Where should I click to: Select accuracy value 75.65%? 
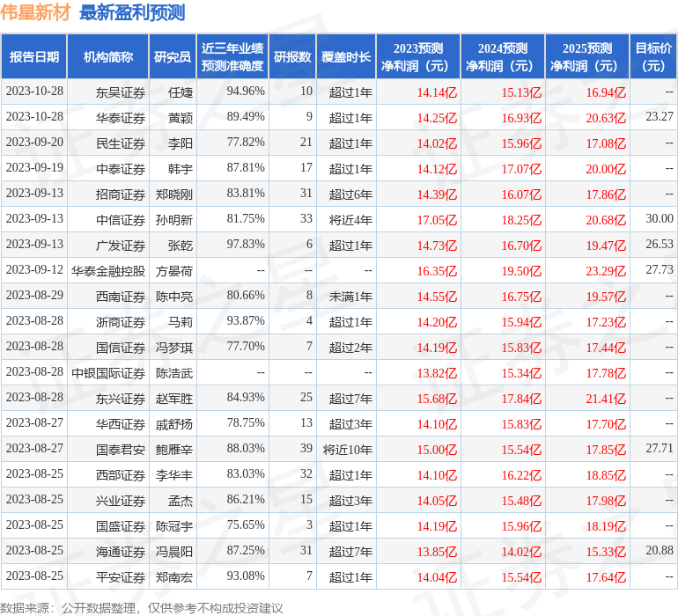pos(246,524)
